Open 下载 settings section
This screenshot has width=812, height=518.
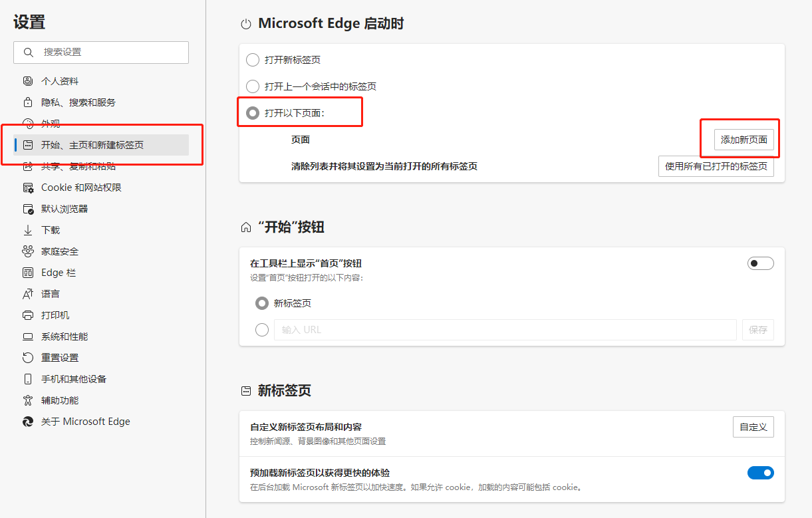101,230
